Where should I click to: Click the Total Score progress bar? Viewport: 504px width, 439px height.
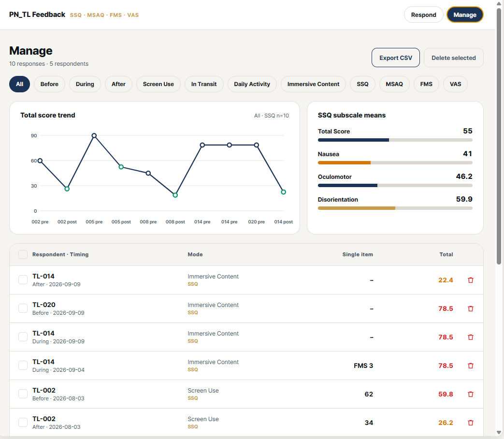[395, 140]
